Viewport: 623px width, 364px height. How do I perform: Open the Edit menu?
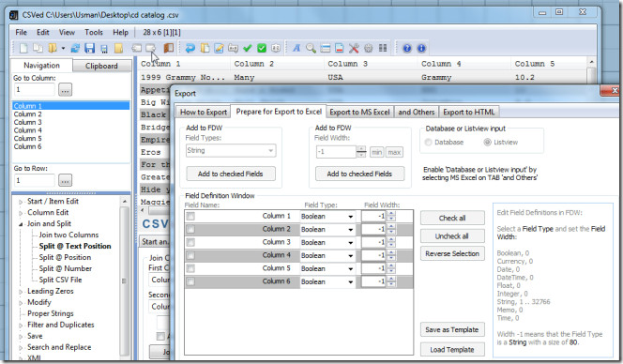[x=43, y=32]
